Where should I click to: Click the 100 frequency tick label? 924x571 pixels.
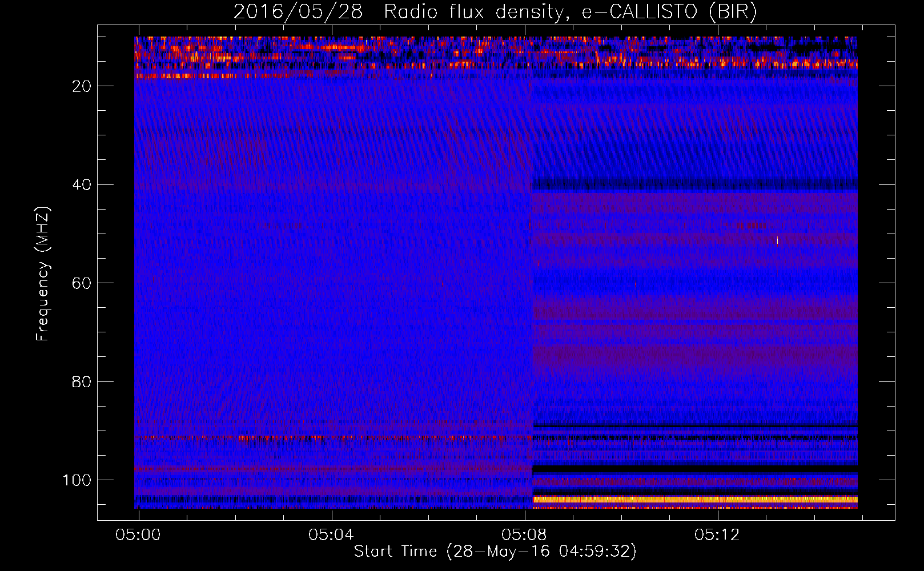pos(77,480)
